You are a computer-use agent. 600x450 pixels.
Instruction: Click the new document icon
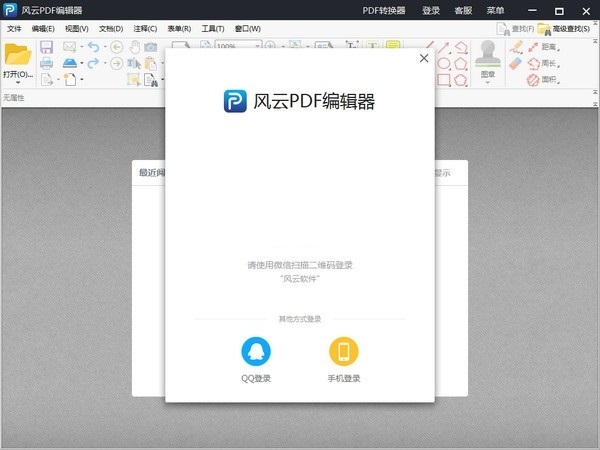pos(70,79)
